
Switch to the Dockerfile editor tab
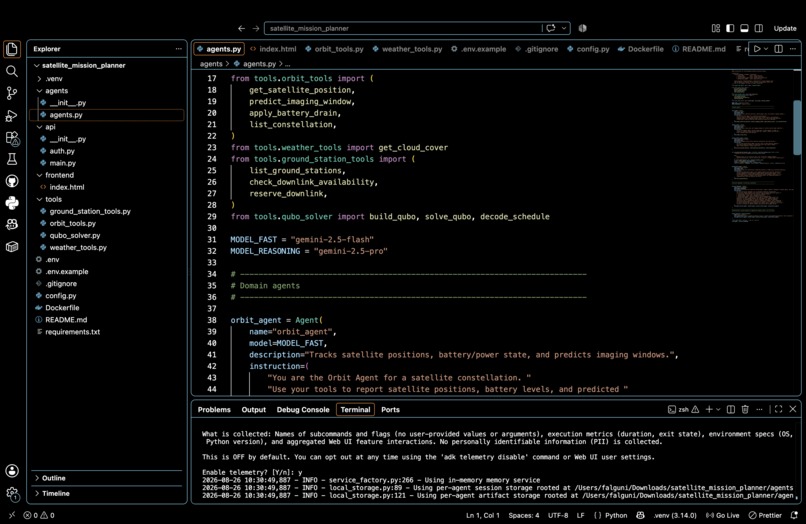640,49
